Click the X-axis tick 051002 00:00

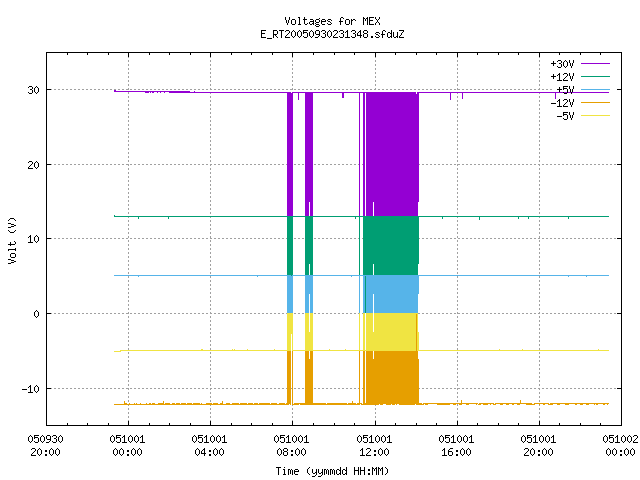[x=620, y=446]
